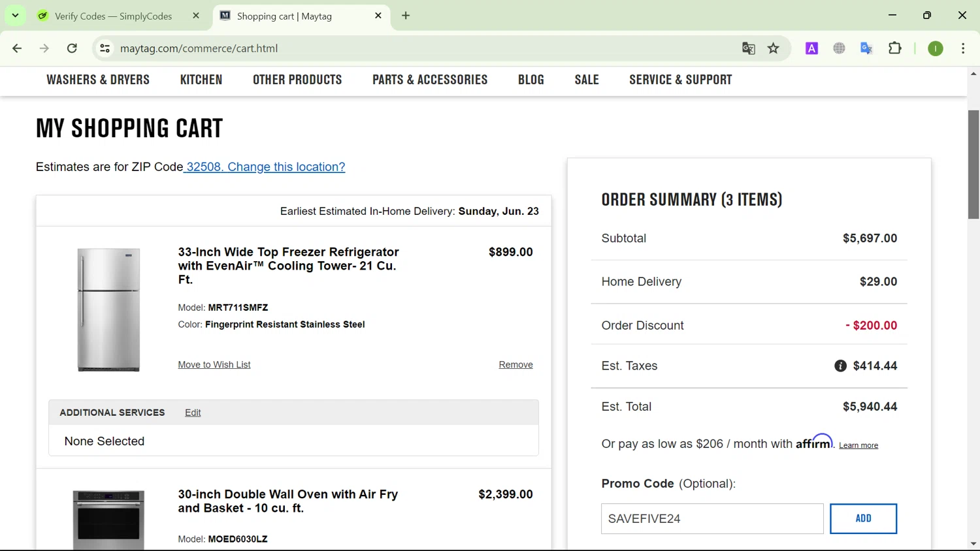This screenshot has height=551, width=980.
Task: Expand the tab search dropdown arrow
Action: click(15, 16)
